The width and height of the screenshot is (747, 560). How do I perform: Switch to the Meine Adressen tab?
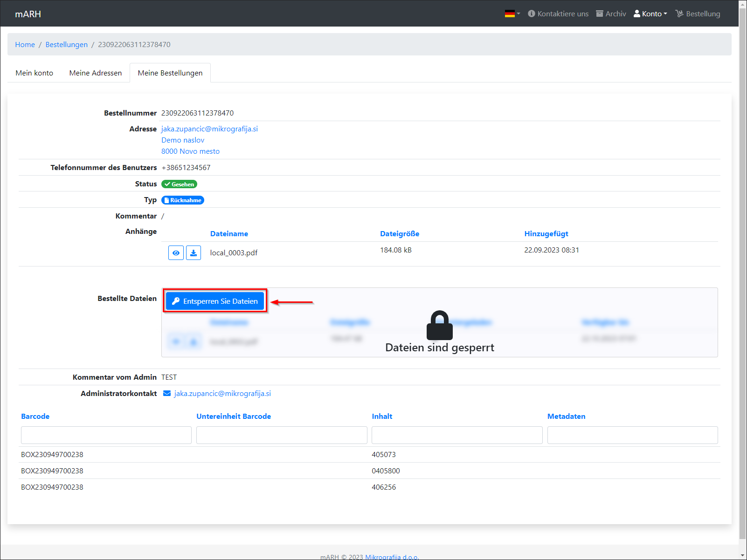click(96, 73)
